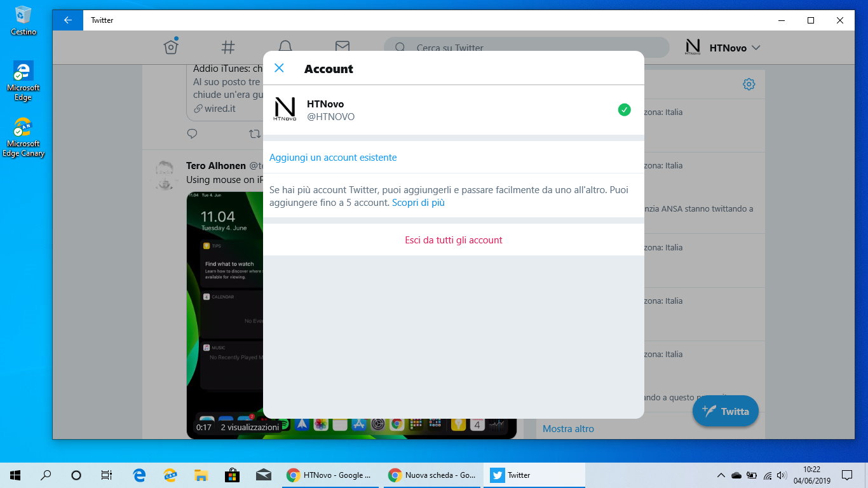Click 'Esci da tutti gli account'
868x488 pixels.
454,240
